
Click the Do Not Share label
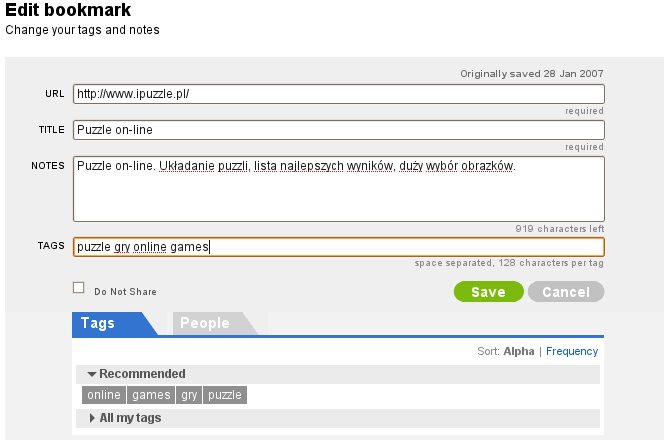[x=125, y=292]
